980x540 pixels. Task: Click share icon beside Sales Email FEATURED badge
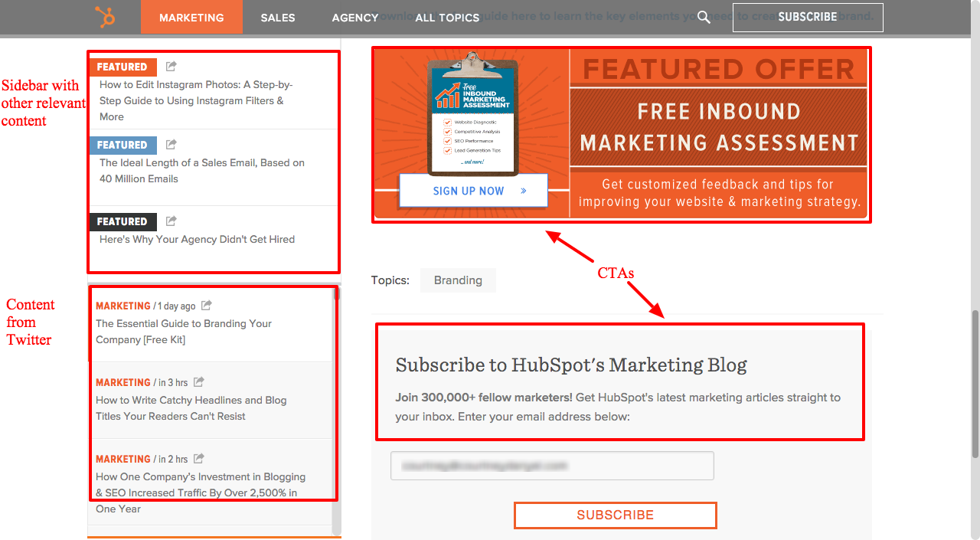tap(171, 144)
